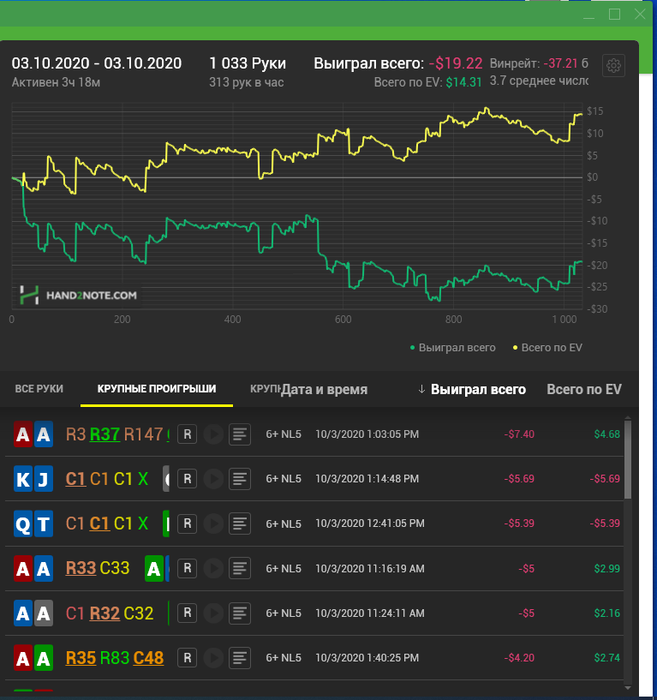Play the QT hand replay
This screenshot has height=700, width=657.
213,524
